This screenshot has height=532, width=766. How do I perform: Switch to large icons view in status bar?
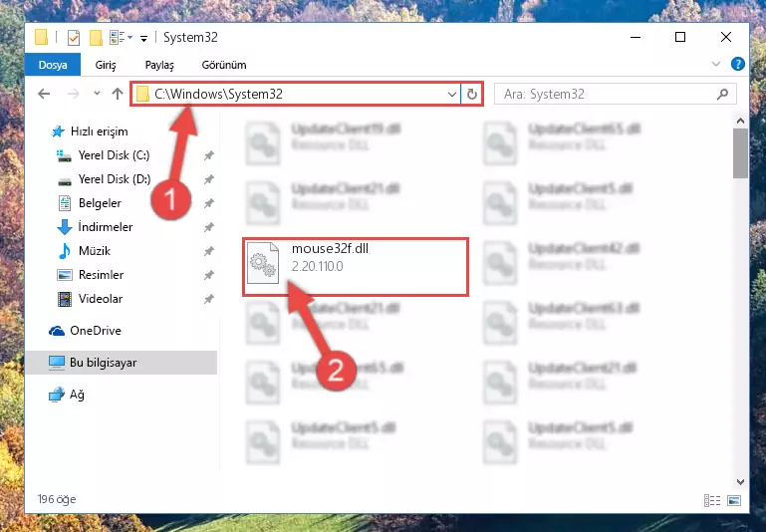(734, 500)
